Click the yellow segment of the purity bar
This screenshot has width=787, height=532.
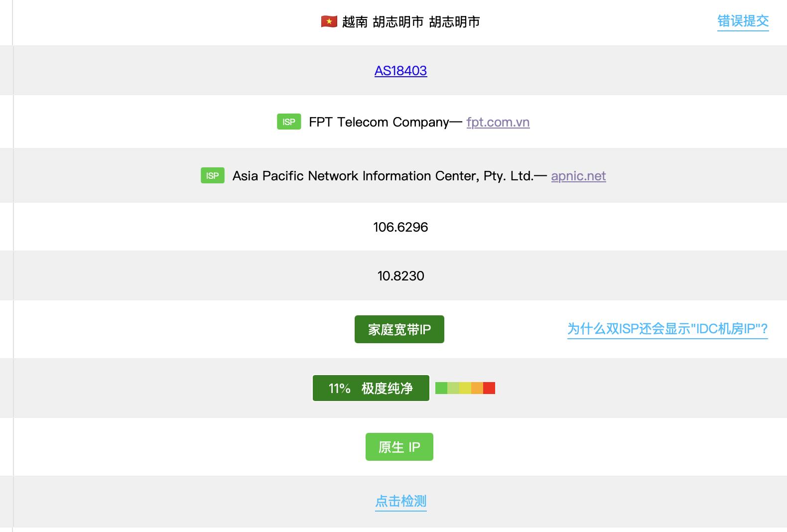[x=465, y=388]
